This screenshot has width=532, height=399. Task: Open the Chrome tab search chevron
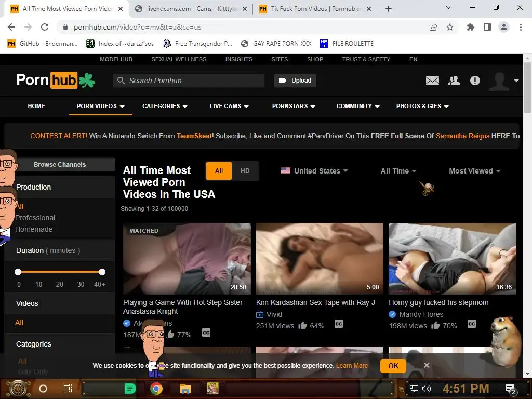[x=448, y=7]
